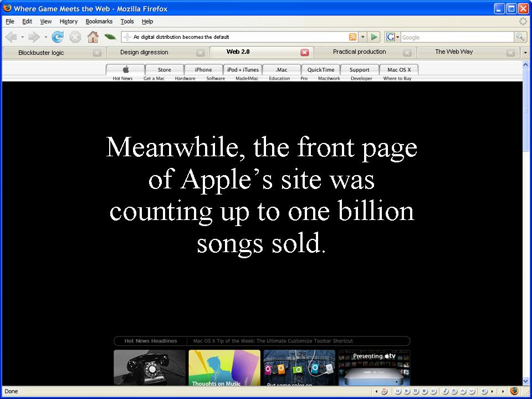Open the Forward button history dropdown arrow
The height and width of the screenshot is (399, 532).
pyautogui.click(x=45, y=37)
